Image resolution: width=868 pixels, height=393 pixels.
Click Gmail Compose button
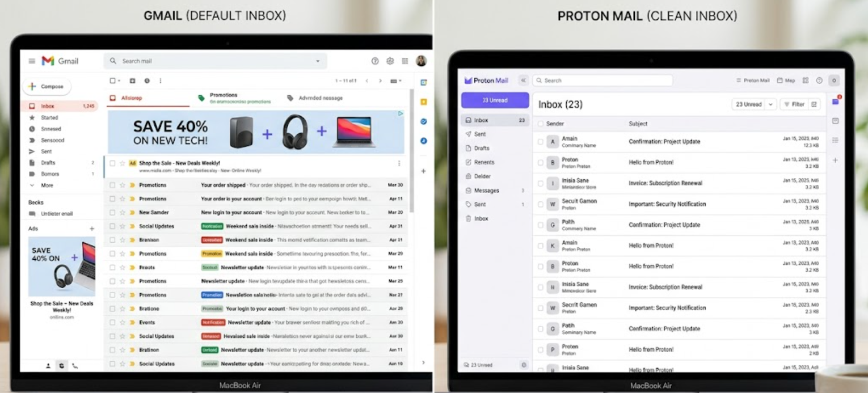[47, 86]
